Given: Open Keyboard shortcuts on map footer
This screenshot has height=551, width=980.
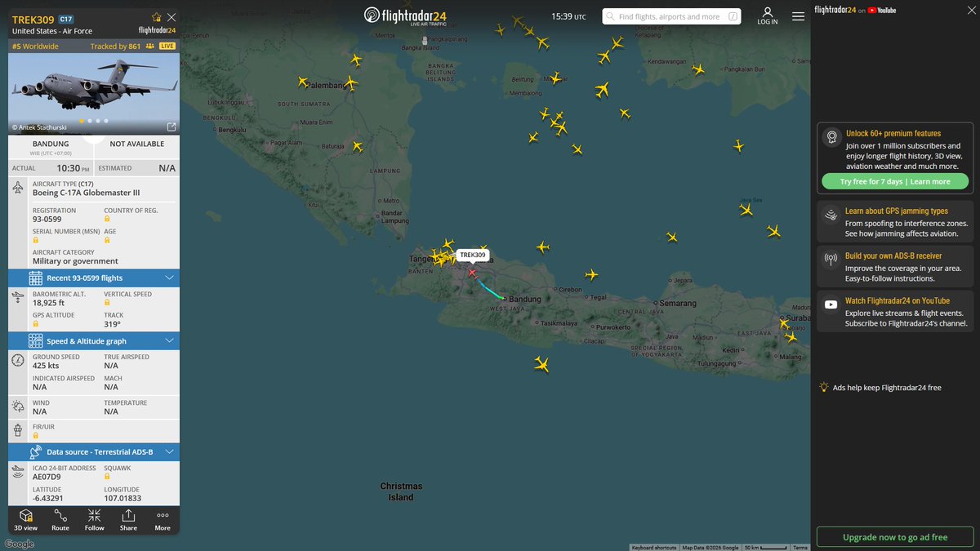Looking at the screenshot, I should click(655, 547).
